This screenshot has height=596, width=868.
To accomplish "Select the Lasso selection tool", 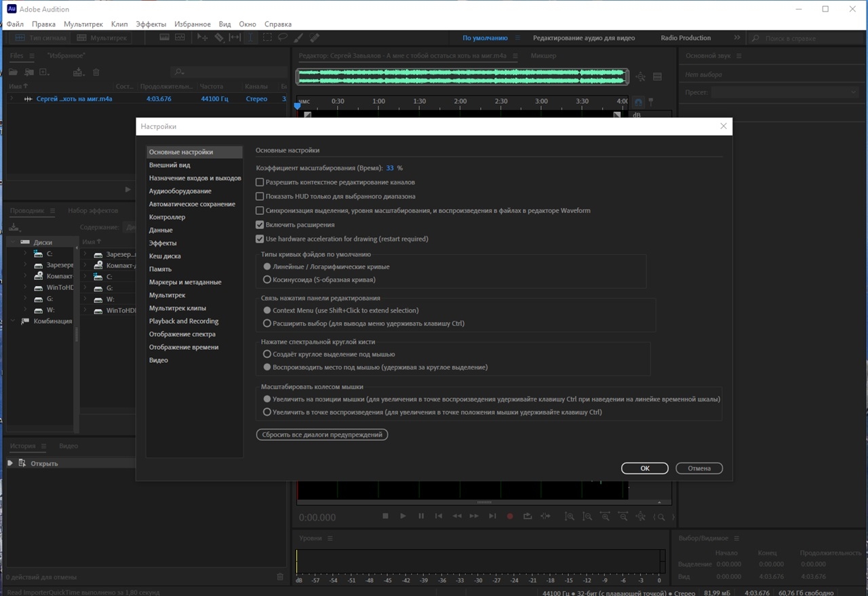I will click(283, 38).
